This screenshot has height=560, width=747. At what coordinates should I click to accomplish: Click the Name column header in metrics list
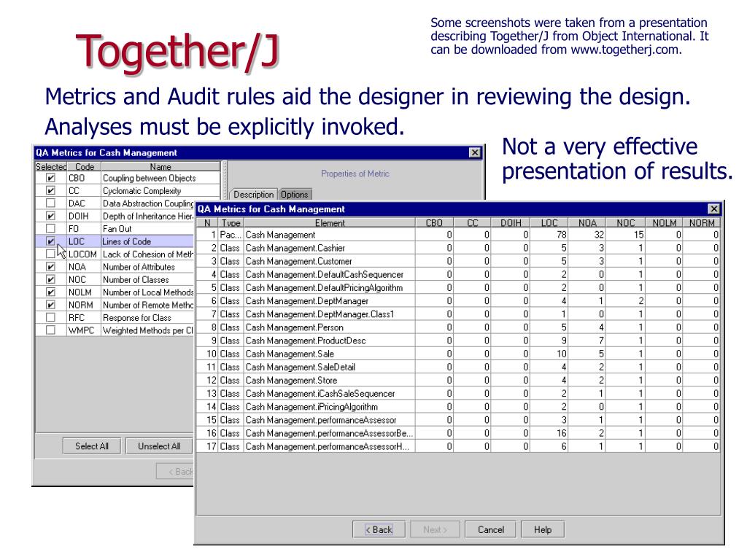160,167
